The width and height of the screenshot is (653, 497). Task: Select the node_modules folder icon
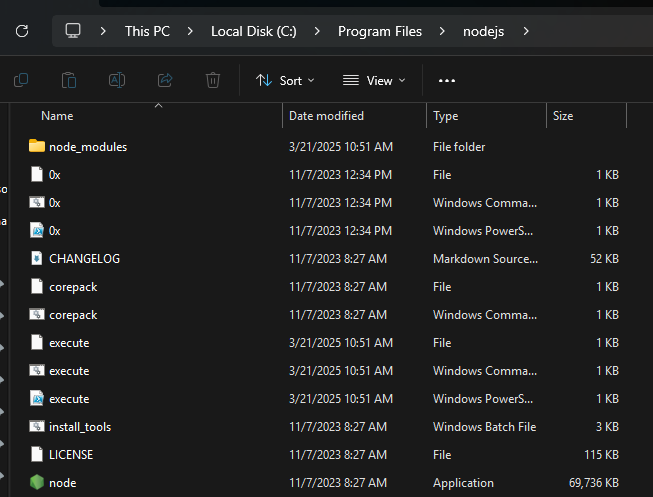pyautogui.click(x=37, y=146)
